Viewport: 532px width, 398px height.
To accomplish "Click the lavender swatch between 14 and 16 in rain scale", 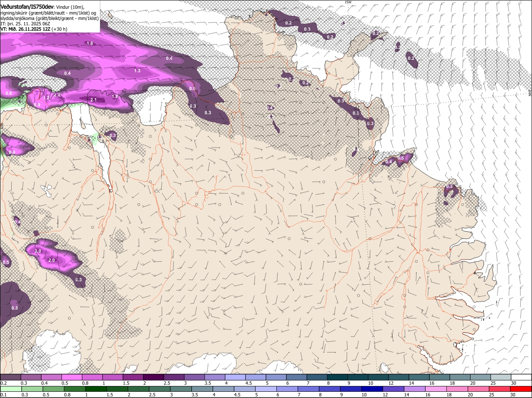I will point(415,389).
